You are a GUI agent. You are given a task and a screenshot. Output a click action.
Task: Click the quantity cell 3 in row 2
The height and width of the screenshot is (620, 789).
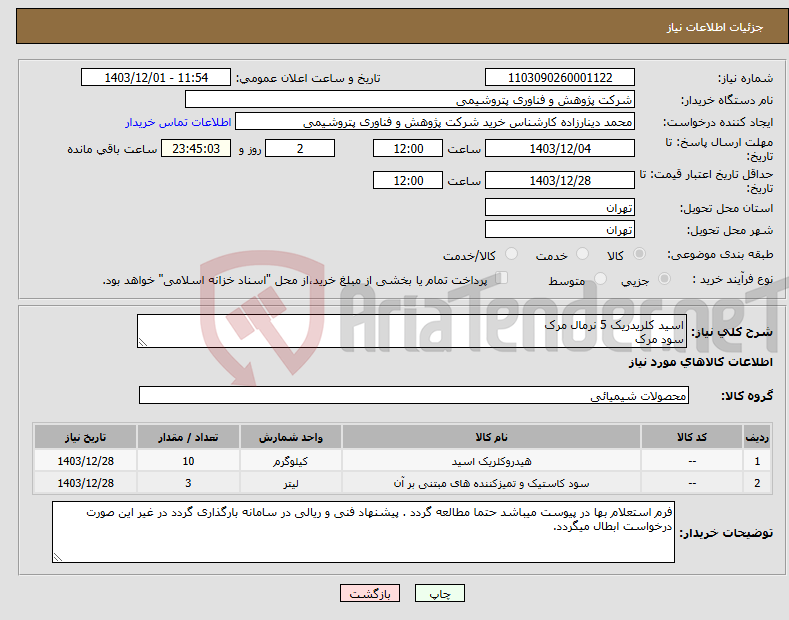(188, 483)
